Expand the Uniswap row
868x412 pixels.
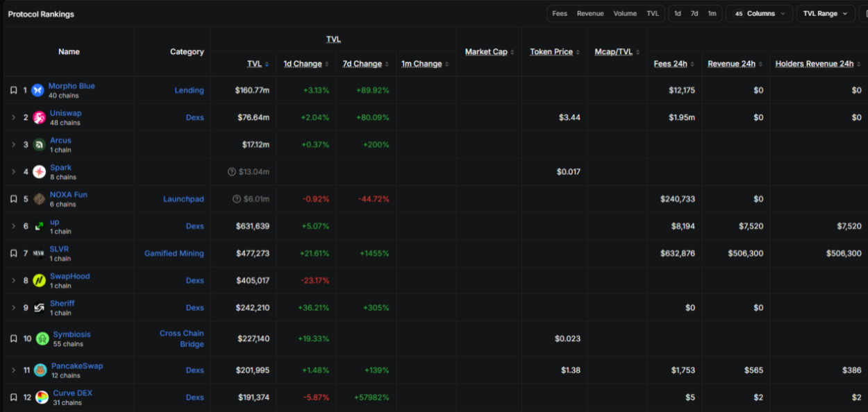click(13, 118)
